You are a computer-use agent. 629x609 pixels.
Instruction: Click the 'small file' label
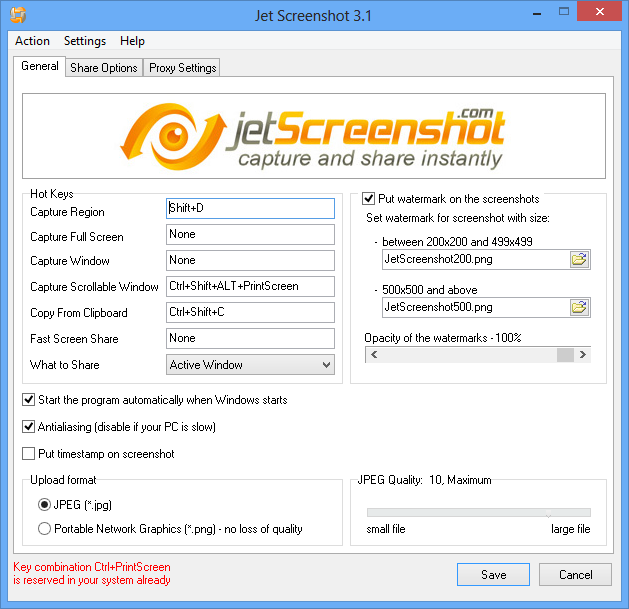coord(386,529)
